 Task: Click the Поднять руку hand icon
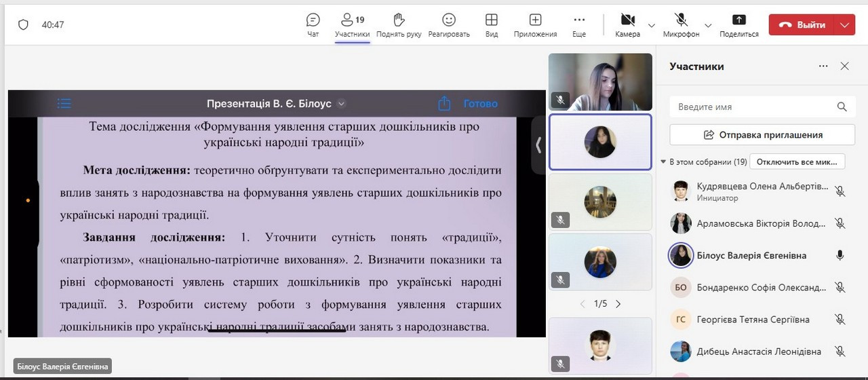pyautogui.click(x=399, y=24)
